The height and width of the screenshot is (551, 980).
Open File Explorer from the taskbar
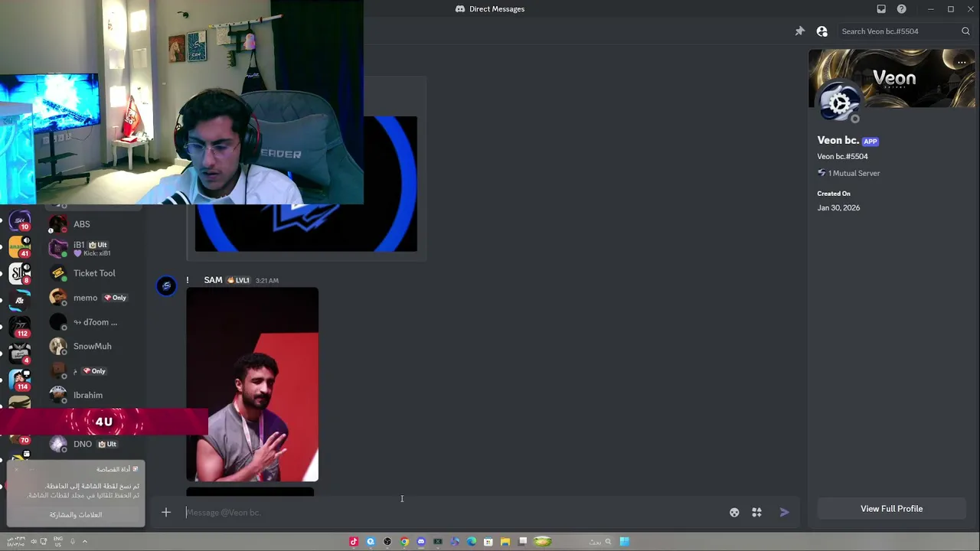click(505, 542)
